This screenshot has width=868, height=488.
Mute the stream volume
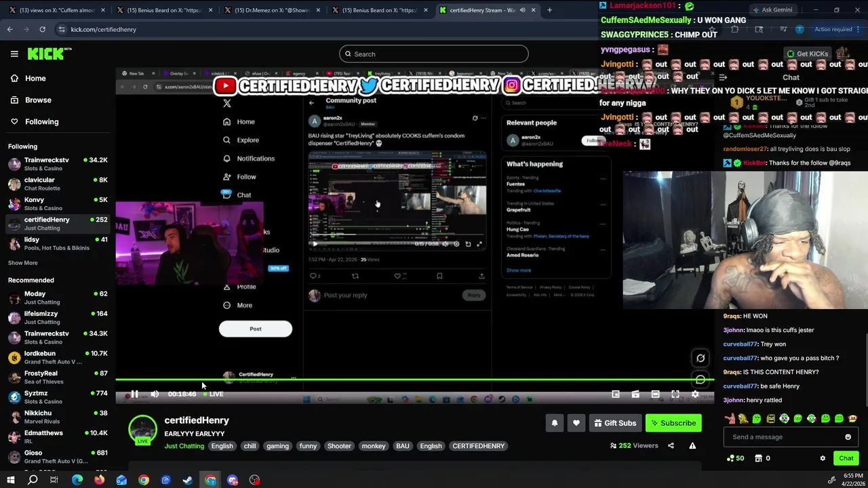155,394
